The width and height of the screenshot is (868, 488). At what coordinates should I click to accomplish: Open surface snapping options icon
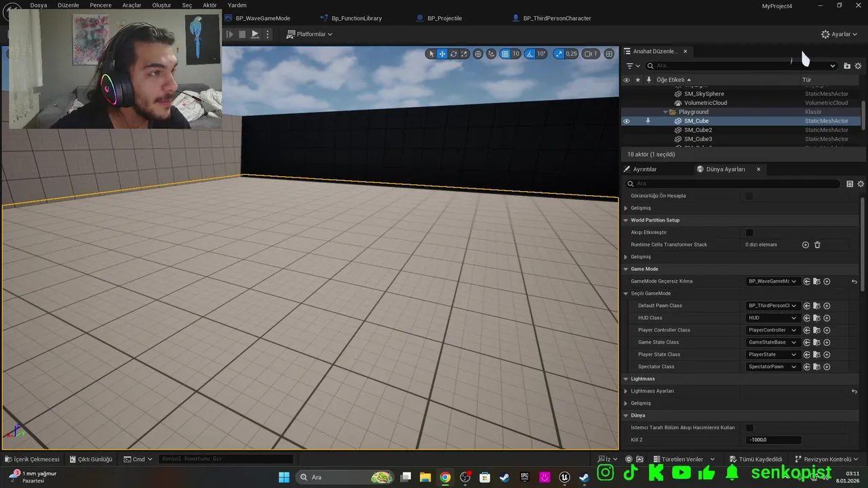[x=492, y=54]
